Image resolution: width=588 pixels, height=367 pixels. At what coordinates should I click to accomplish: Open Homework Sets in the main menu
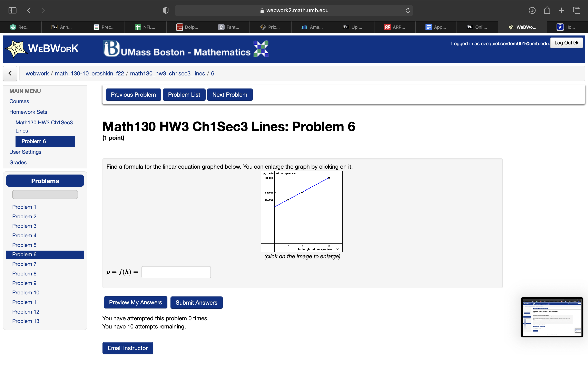coord(28,112)
